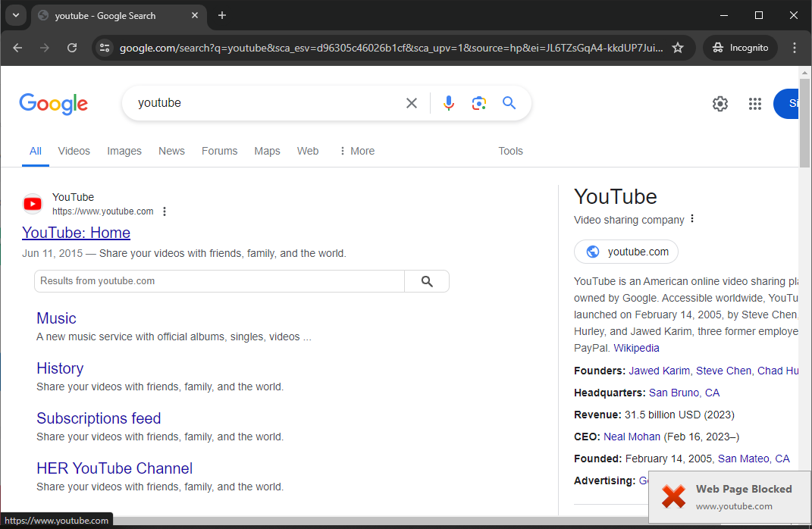
Task: Switch to the Forums tab
Action: [220, 151]
